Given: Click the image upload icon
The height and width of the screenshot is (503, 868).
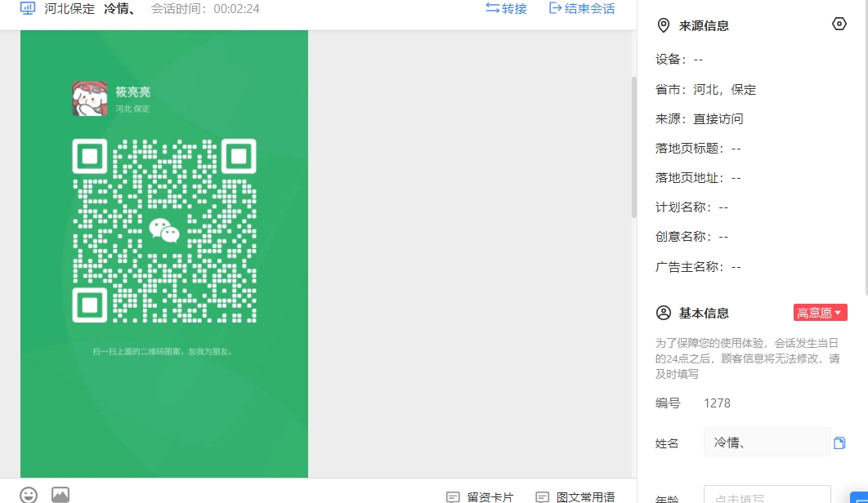Looking at the screenshot, I should tap(60, 495).
